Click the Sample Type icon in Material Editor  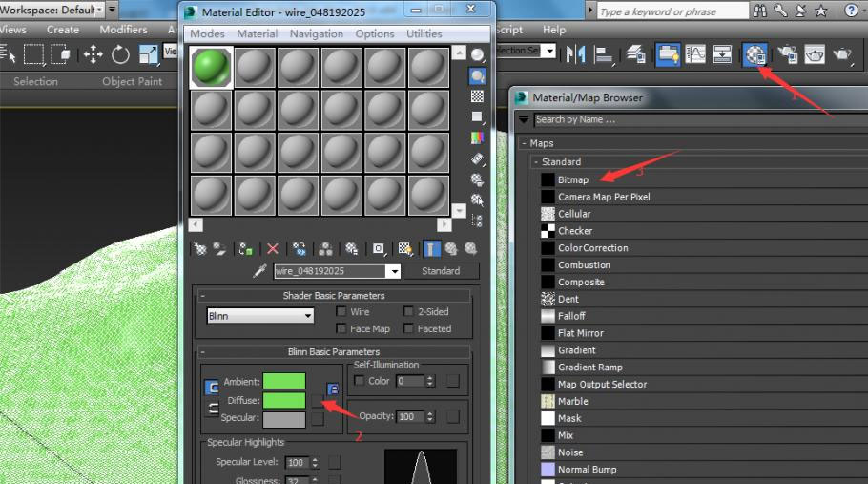click(x=477, y=54)
